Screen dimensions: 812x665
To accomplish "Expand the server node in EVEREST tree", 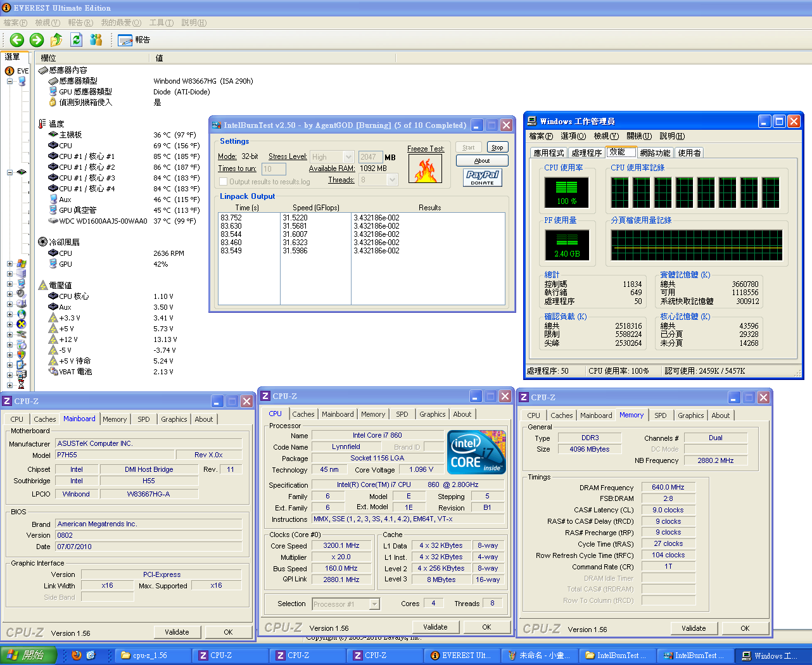I will click(x=10, y=274).
